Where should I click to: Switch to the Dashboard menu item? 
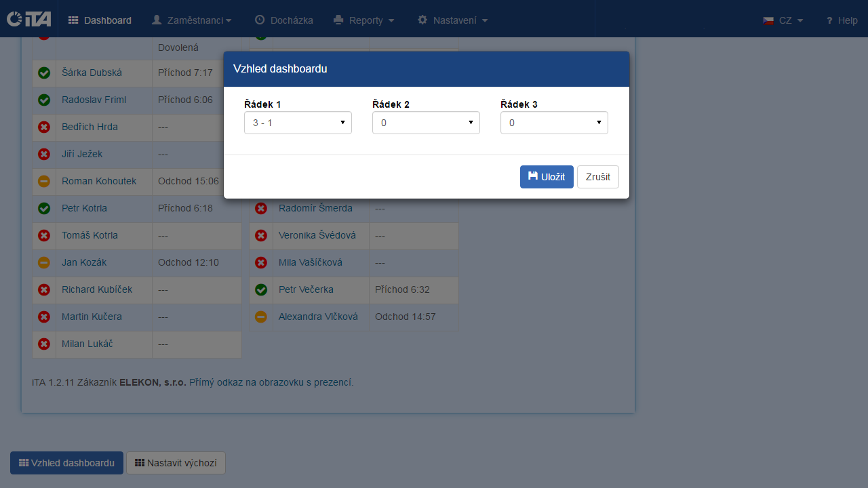tap(99, 20)
